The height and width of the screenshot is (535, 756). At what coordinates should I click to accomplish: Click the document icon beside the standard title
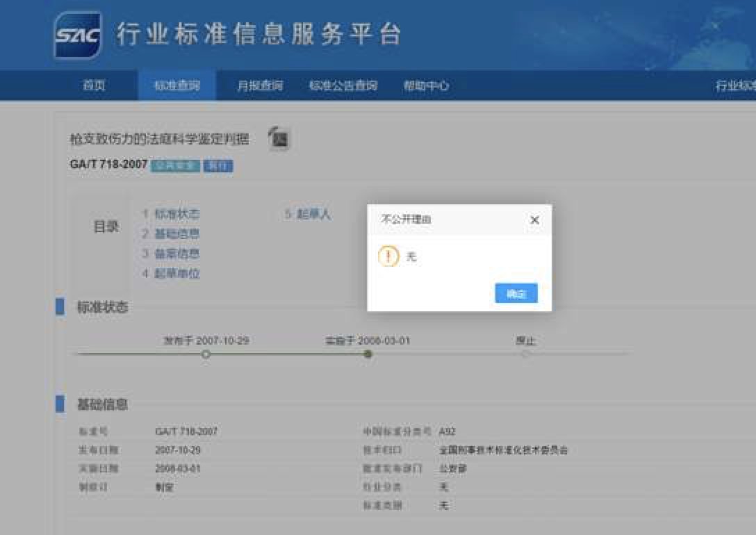[x=279, y=139]
